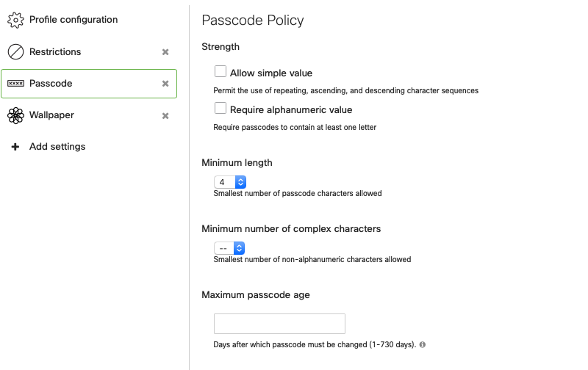Open the Minimum length dropdown
This screenshot has width=588, height=370.
pyautogui.click(x=229, y=182)
